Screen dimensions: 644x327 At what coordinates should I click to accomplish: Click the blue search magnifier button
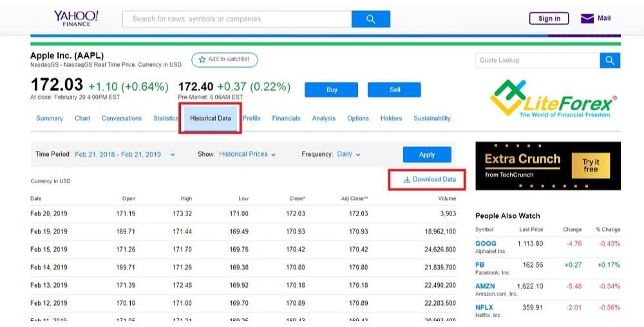click(x=371, y=19)
